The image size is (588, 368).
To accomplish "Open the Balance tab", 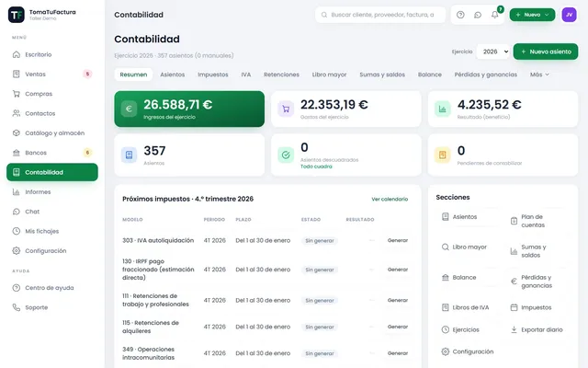I will click(429, 75).
